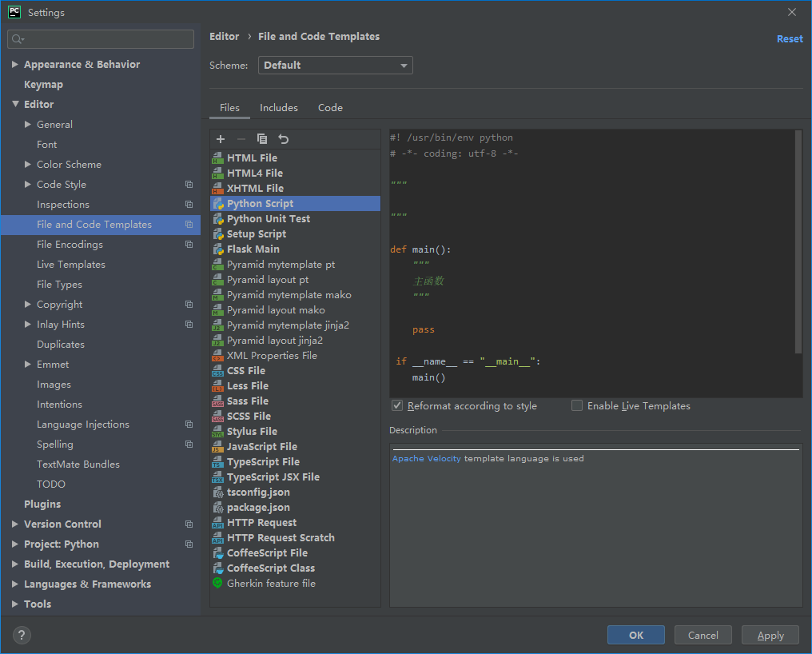
Task: Expand the Inlay Hints subsection
Action: tap(28, 325)
